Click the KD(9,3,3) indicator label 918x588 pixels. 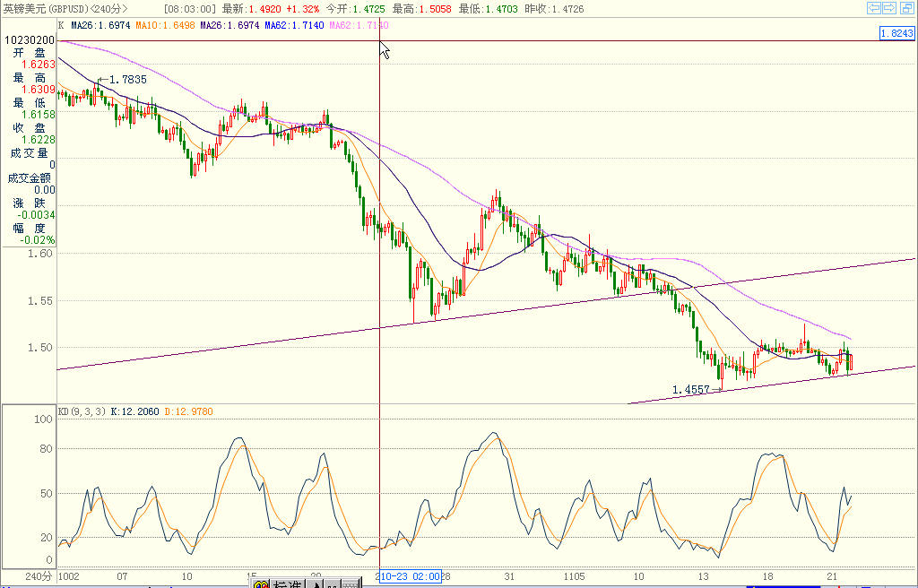click(x=82, y=411)
